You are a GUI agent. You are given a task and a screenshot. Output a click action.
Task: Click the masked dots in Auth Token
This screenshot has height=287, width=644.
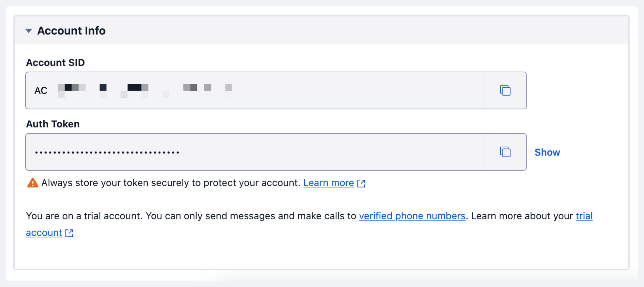pos(107,152)
